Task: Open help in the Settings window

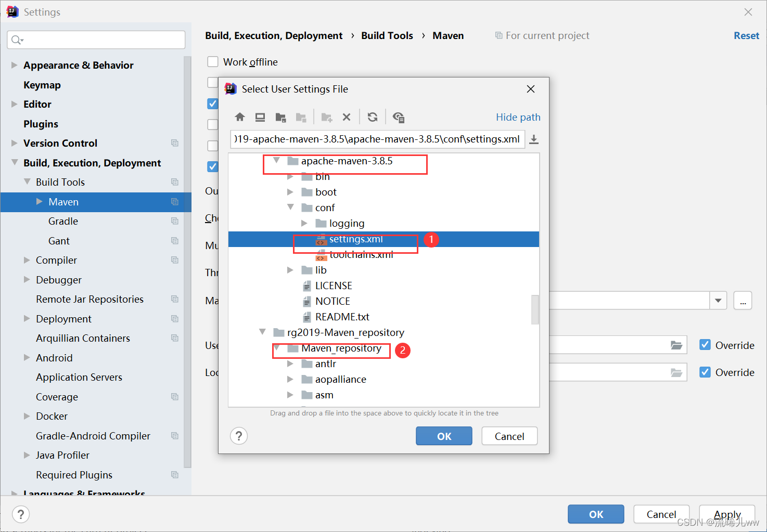Action: (20, 514)
